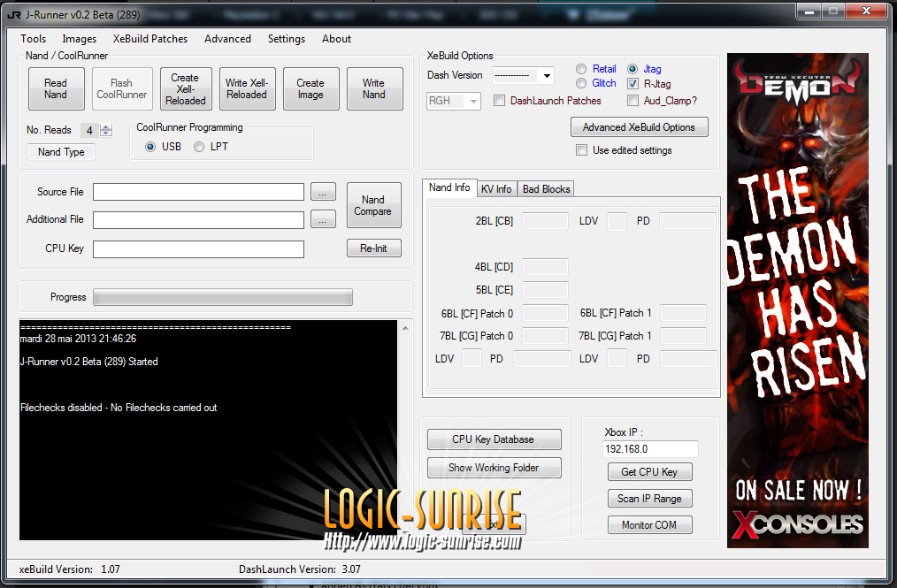Viewport: 897px width, 588px height.
Task: Browse for Source File with ellipsis button
Action: pyautogui.click(x=324, y=192)
